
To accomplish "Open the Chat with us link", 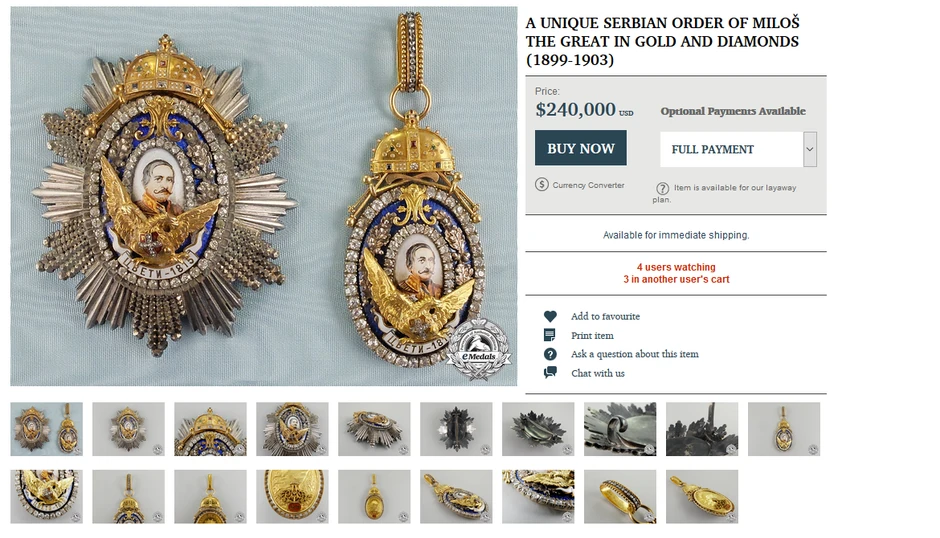I will (x=598, y=373).
